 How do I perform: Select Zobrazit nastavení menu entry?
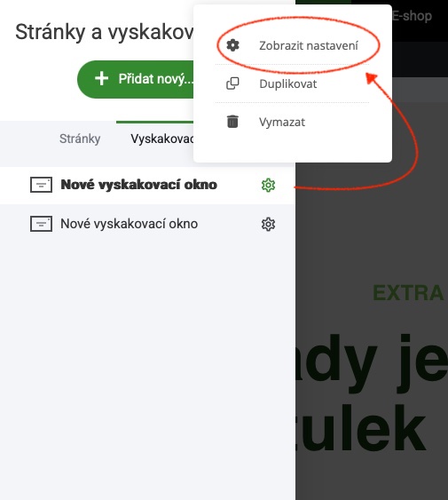click(x=292, y=45)
